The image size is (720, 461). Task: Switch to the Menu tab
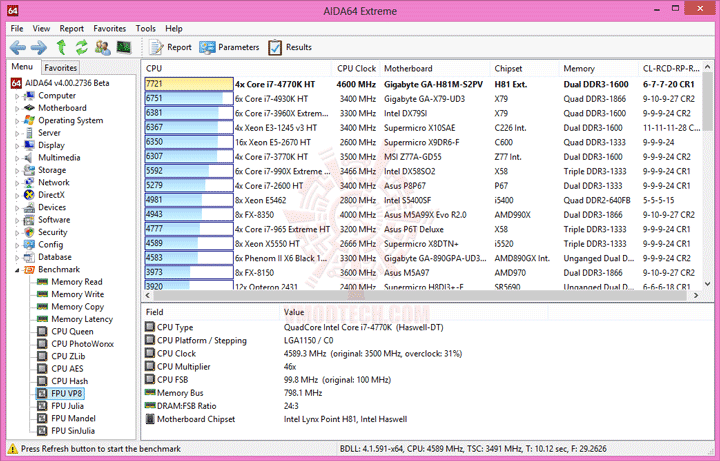point(22,67)
